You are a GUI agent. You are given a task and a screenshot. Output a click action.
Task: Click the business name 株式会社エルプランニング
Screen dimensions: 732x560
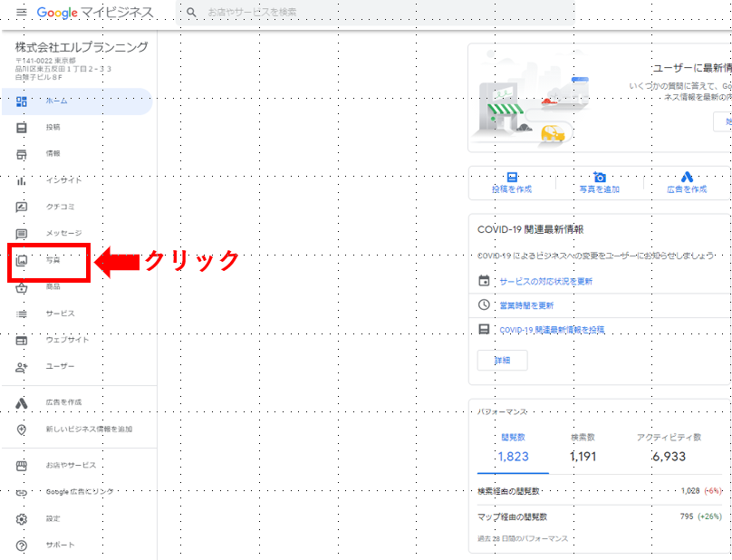[x=82, y=47]
